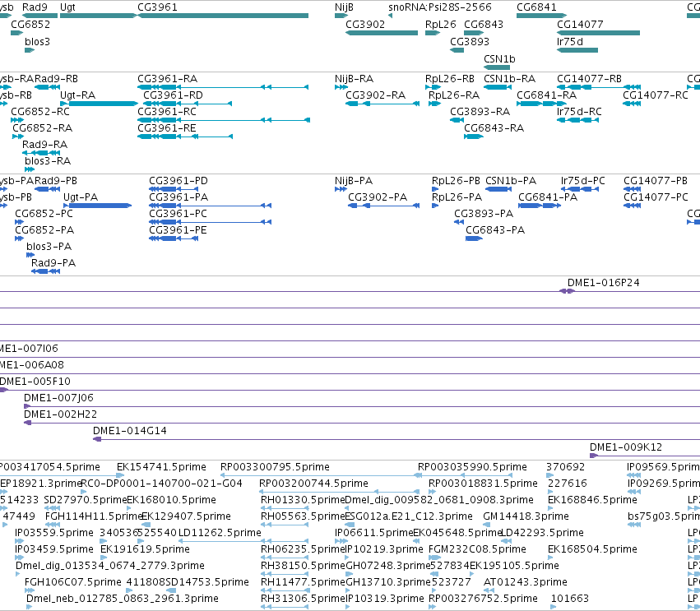Click the Ugt-PA protein label
The height and width of the screenshot is (611, 700).
81,197
